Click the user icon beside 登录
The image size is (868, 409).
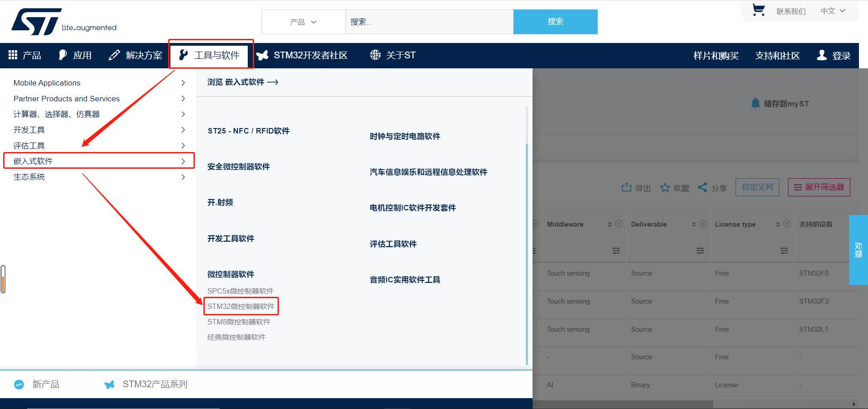822,55
